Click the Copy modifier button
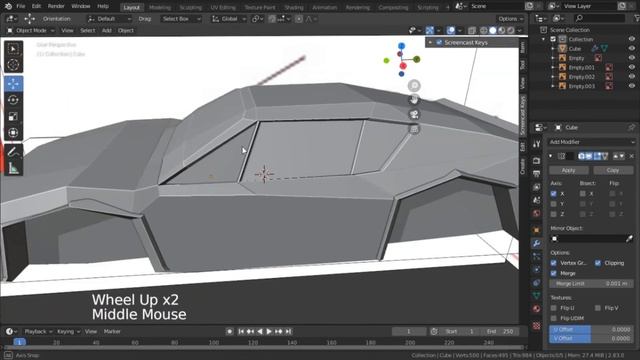This screenshot has width=640, height=360. [613, 170]
